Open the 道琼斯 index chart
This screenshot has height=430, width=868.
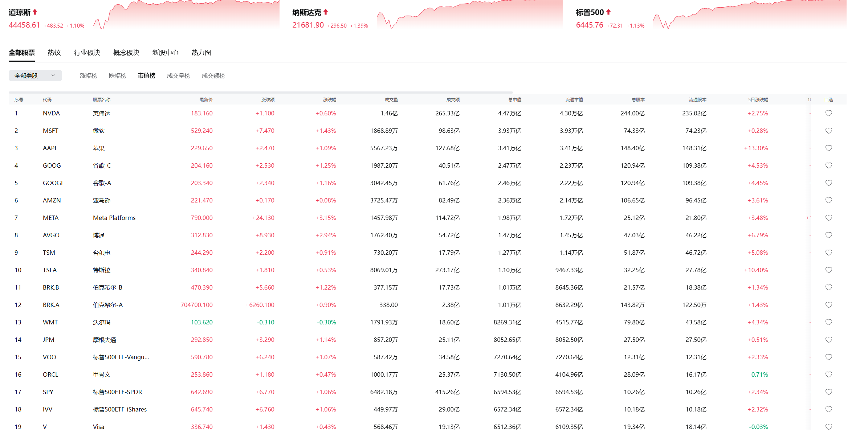point(187,15)
